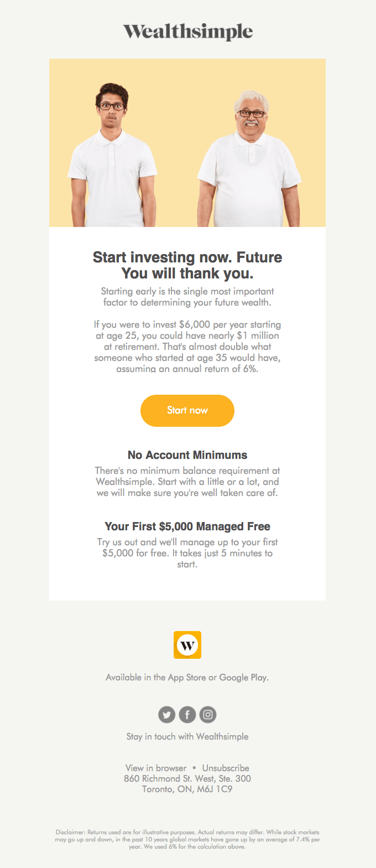This screenshot has height=868, width=376.
Task: Click the 'Start now' button
Action: [187, 411]
